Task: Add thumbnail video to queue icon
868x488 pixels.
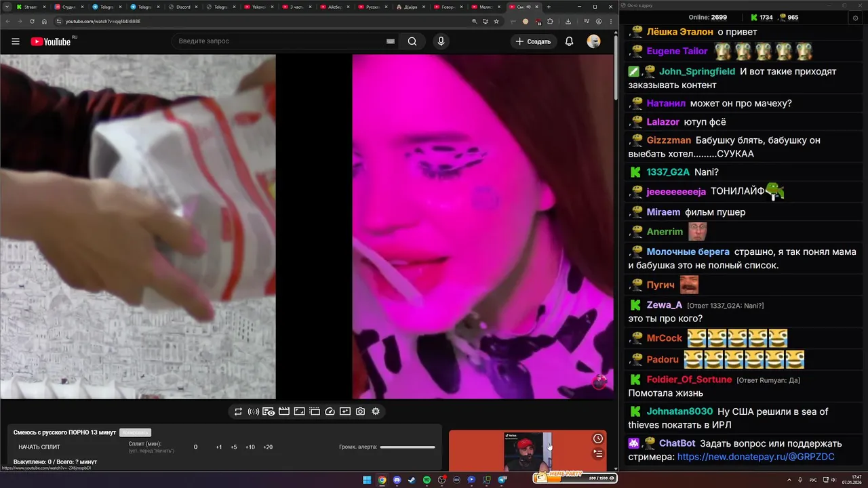Action: [x=598, y=453]
